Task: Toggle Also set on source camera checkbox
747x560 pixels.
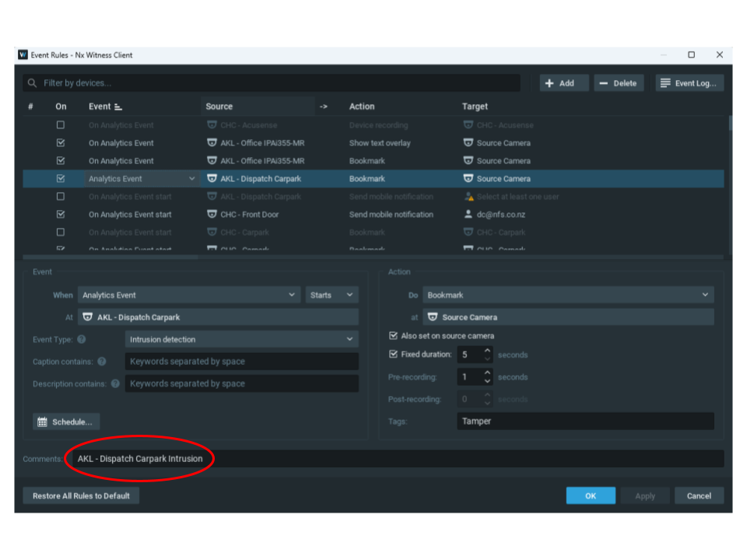Action: 393,336
